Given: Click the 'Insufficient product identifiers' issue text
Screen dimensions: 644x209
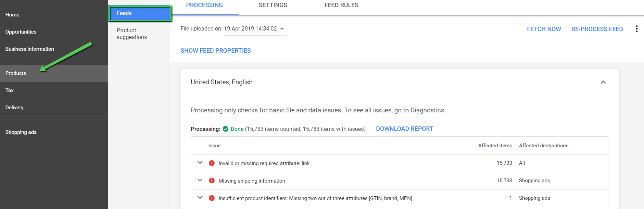Looking at the screenshot, I should pyautogui.click(x=315, y=198).
